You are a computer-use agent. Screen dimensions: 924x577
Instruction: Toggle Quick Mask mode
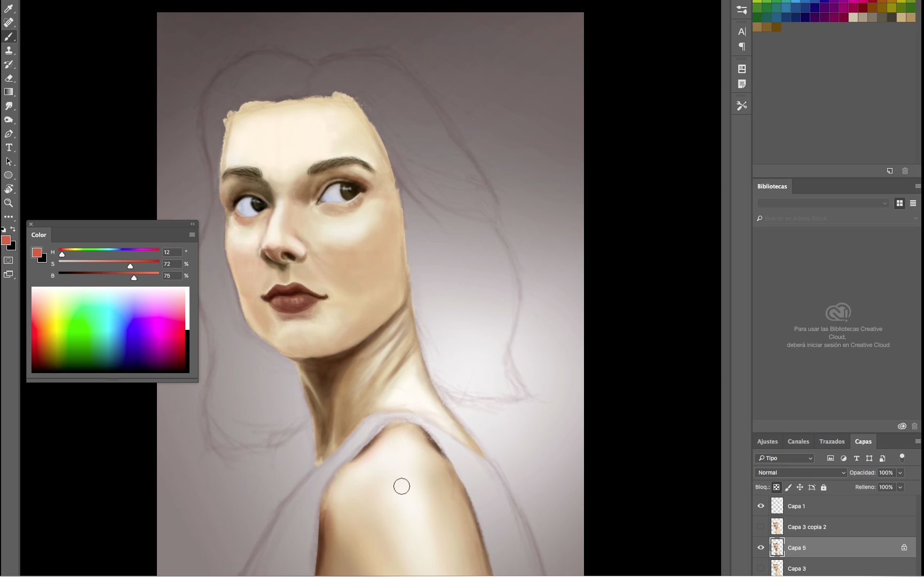click(x=9, y=260)
